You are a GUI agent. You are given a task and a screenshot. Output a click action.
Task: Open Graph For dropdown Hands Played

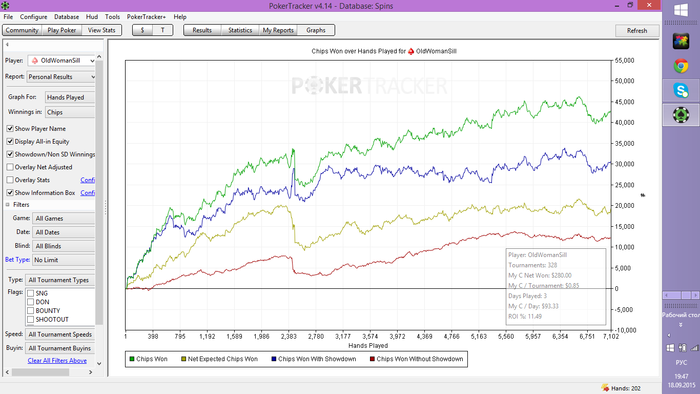point(70,97)
